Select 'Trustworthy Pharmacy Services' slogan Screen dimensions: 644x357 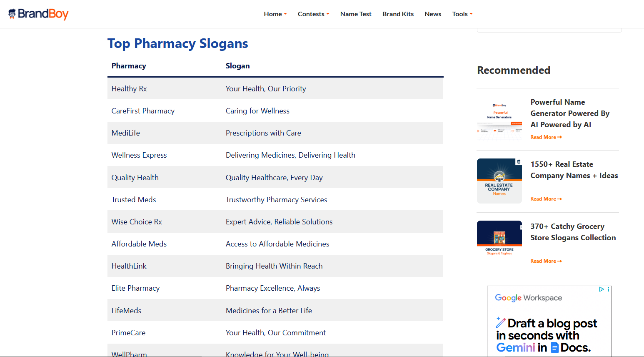(x=276, y=200)
